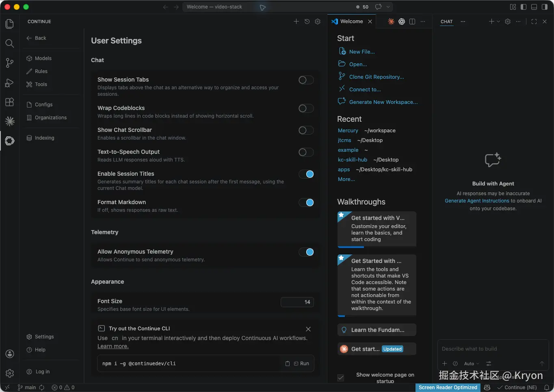This screenshot has height=392, width=554.
Task: Maximize the CHAT panel
Action: [534, 22]
